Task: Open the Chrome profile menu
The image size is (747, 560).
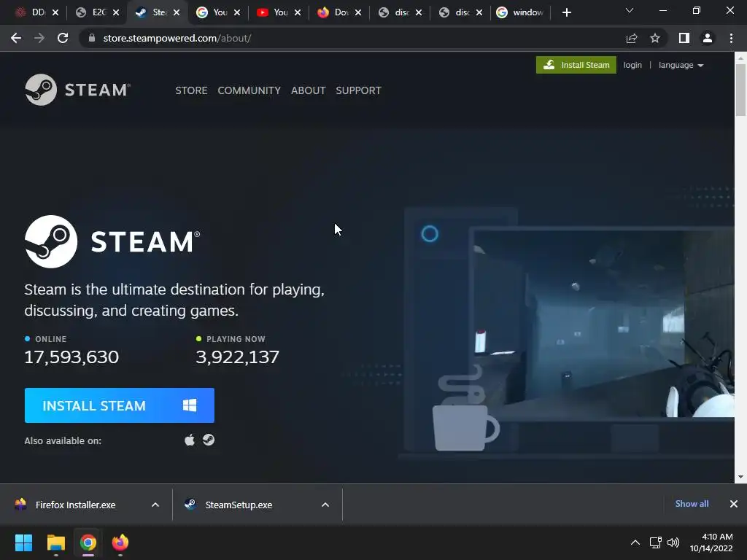Action: [x=708, y=38]
